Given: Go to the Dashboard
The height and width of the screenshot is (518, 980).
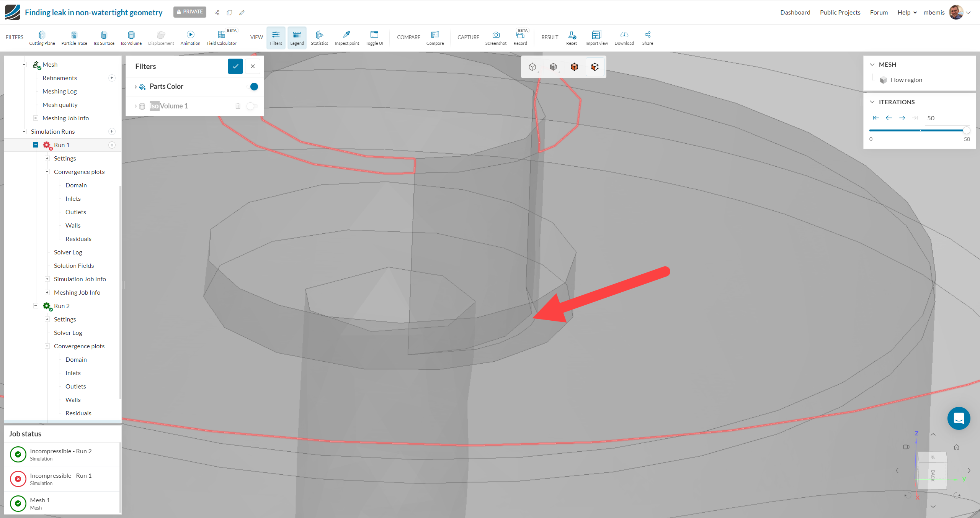Looking at the screenshot, I should (x=795, y=12).
